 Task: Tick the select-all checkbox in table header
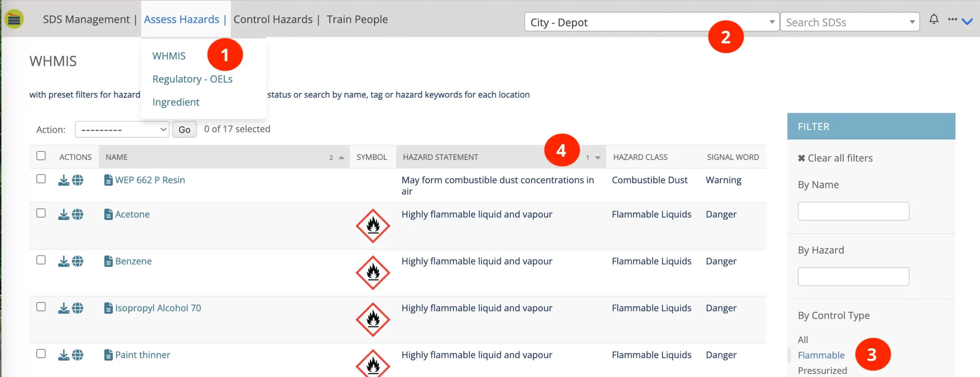(x=41, y=156)
